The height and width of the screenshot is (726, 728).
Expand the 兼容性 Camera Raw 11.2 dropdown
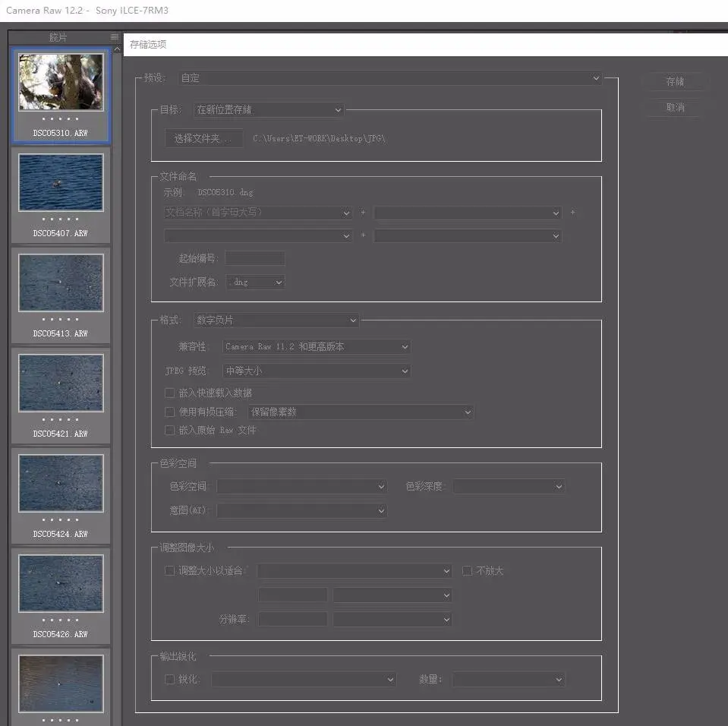point(317,347)
